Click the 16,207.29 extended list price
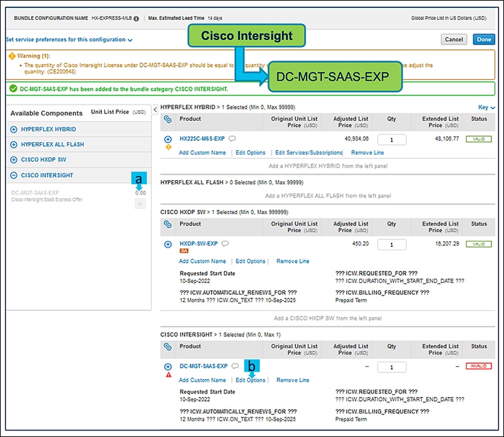The height and width of the screenshot is (437, 504). pos(447,244)
